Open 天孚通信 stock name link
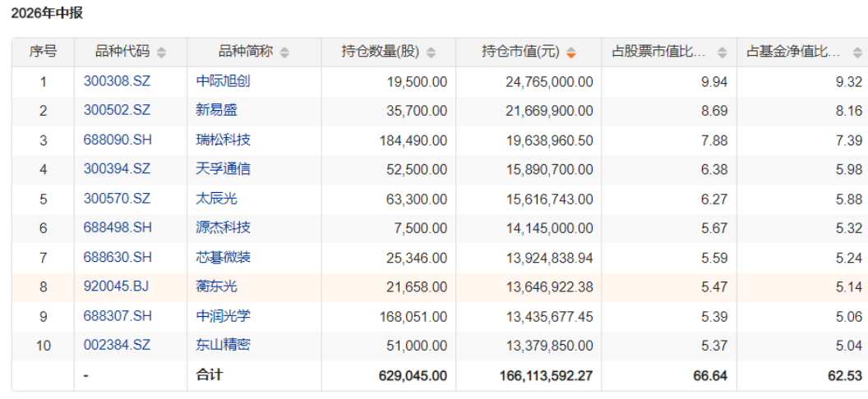The height and width of the screenshot is (399, 868). 223,169
